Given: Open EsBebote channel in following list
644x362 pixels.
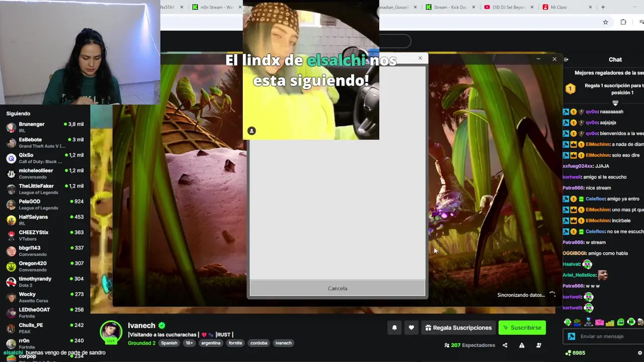Looking at the screenshot, I should pyautogui.click(x=45, y=142).
